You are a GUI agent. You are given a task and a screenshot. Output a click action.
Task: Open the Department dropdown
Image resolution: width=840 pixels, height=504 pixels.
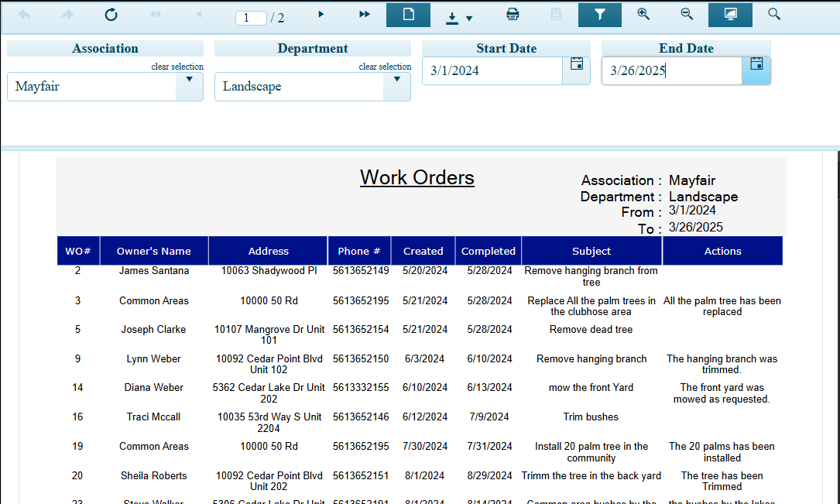[396, 87]
